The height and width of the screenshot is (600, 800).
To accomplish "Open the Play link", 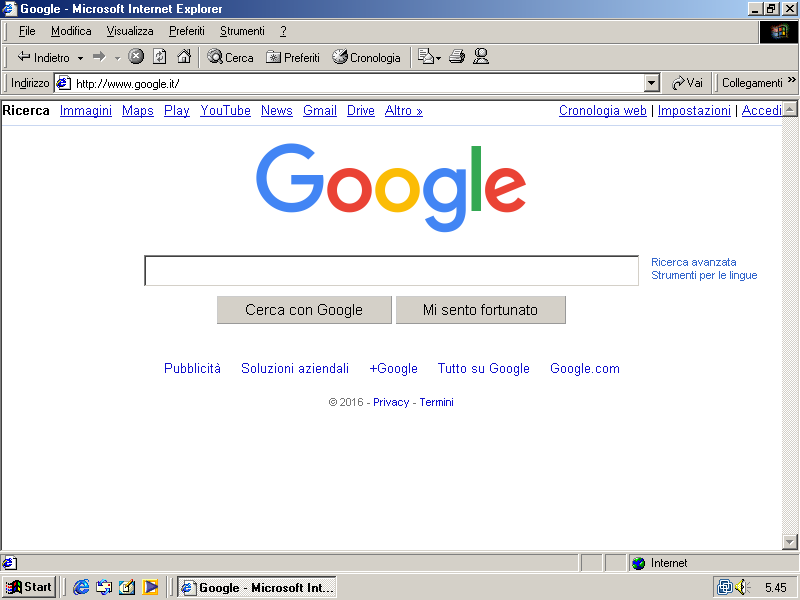I will 177,111.
